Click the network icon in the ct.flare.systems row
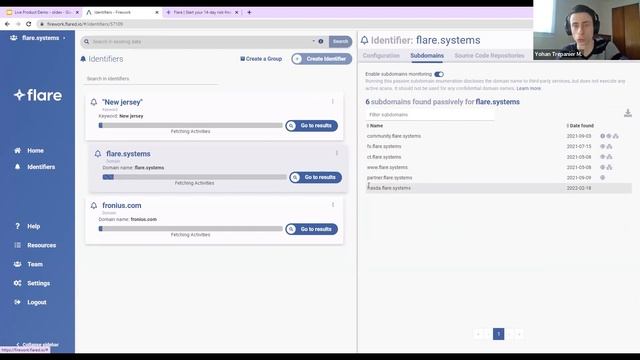 609,157
